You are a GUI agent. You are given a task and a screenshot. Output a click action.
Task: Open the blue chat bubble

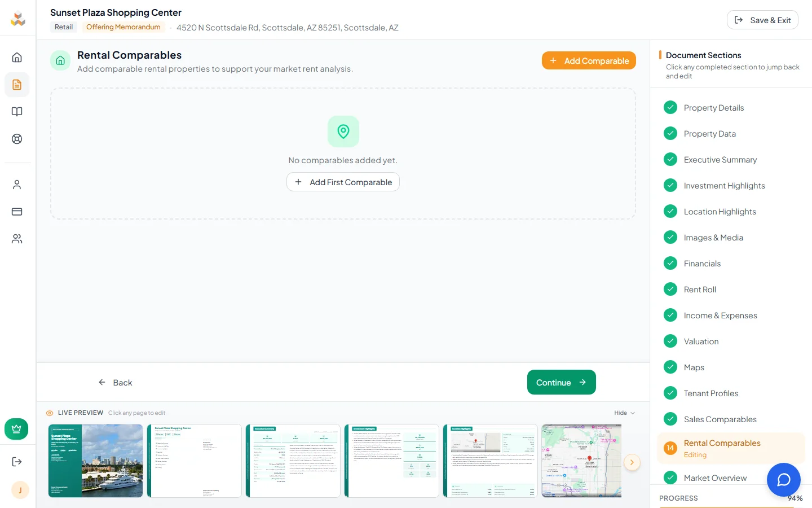(784, 480)
